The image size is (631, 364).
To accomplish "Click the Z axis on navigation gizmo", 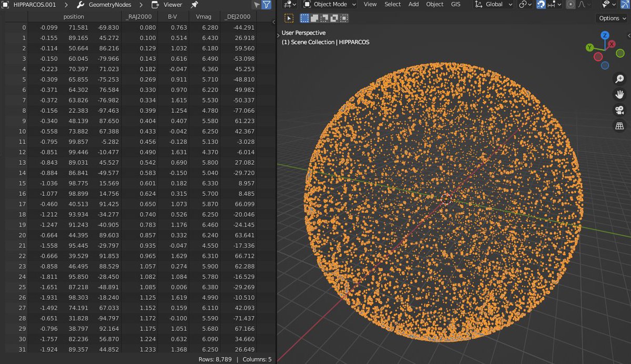I will coord(605,35).
